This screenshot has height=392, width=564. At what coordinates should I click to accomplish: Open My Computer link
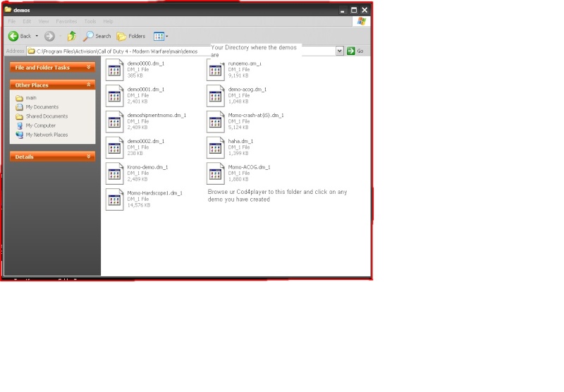point(41,125)
